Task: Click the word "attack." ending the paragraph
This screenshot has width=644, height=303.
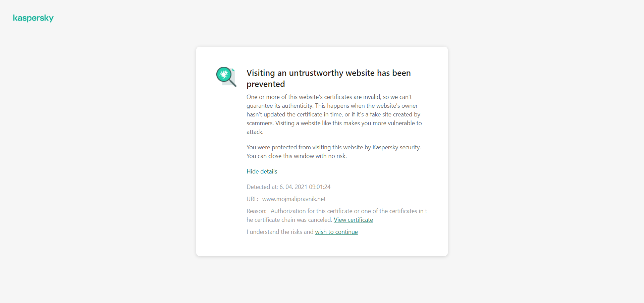Action: [x=255, y=132]
